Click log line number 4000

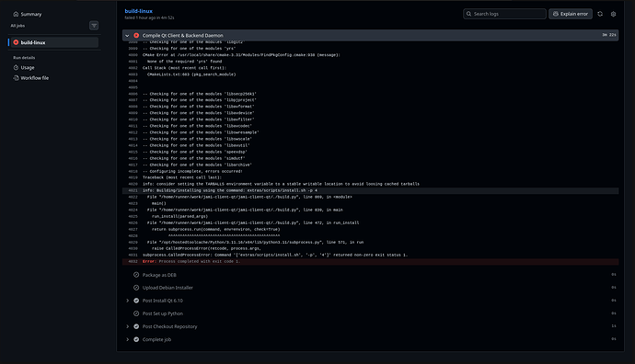tap(133, 55)
